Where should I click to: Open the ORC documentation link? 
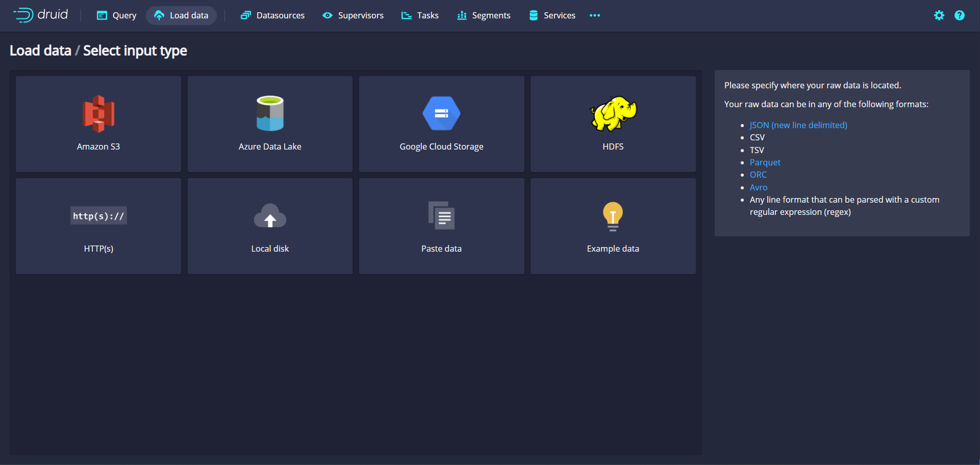click(x=758, y=175)
